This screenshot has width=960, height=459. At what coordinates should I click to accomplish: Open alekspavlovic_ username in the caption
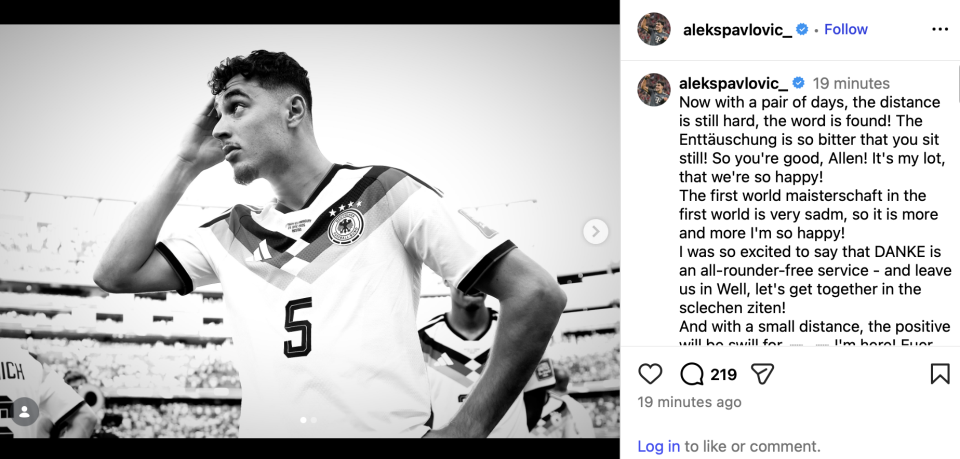click(x=733, y=83)
